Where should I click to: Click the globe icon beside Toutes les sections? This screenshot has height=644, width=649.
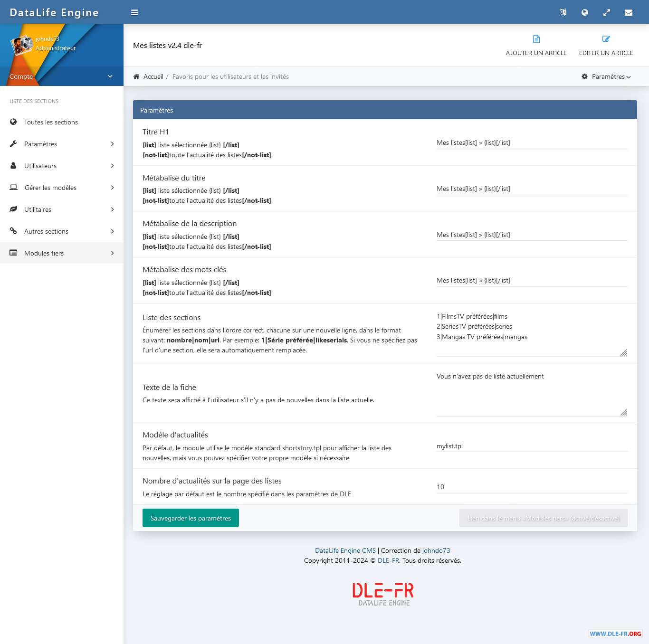click(13, 122)
